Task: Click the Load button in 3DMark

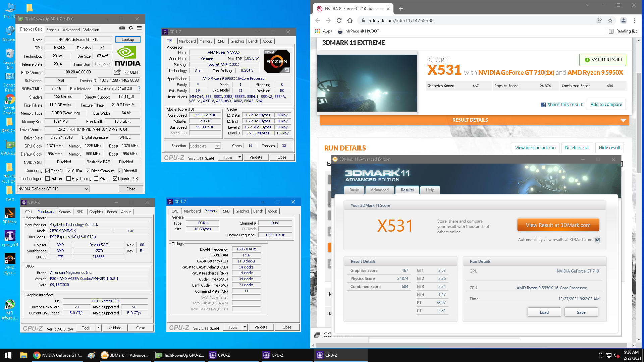Action: point(544,312)
